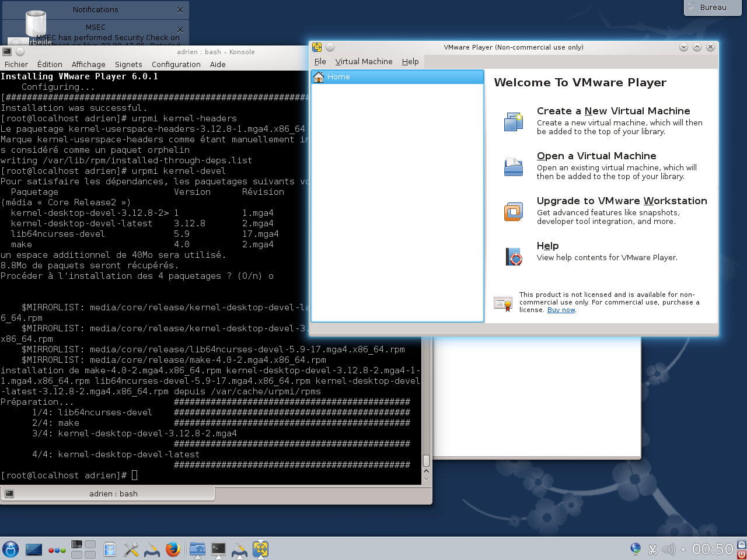Switch to the Mageia Control Center task in taskbar
Viewport: 747px width, 560px height.
pyautogui.click(x=240, y=549)
